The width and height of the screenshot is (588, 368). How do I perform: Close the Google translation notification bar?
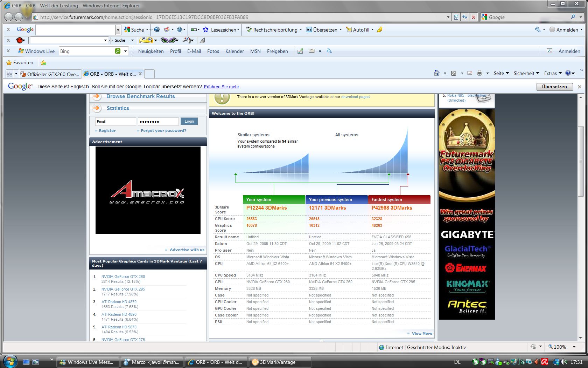click(579, 87)
